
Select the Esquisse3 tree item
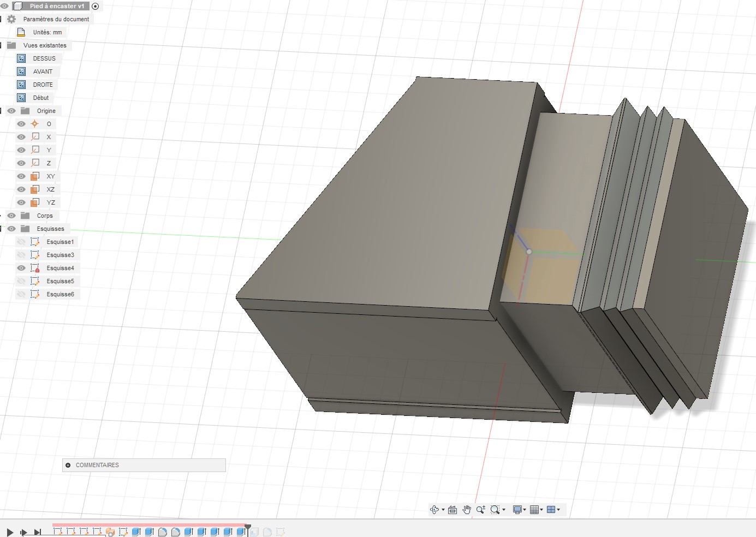click(x=61, y=255)
